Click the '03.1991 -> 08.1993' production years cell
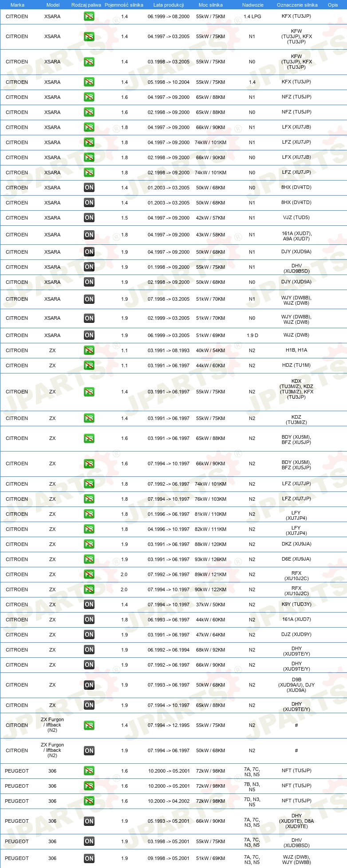347x868 pixels. (x=169, y=350)
